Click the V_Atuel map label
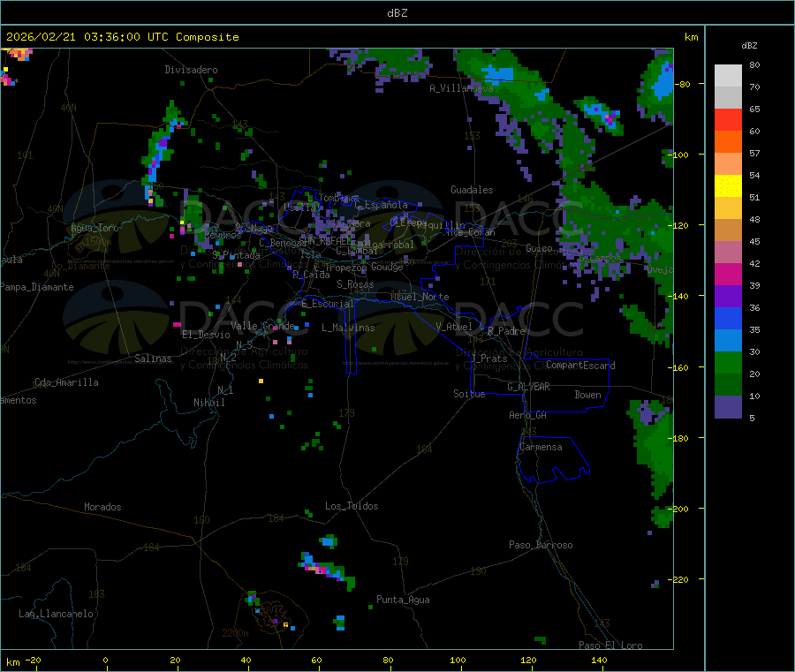Image resolution: width=795 pixels, height=672 pixels. (454, 327)
